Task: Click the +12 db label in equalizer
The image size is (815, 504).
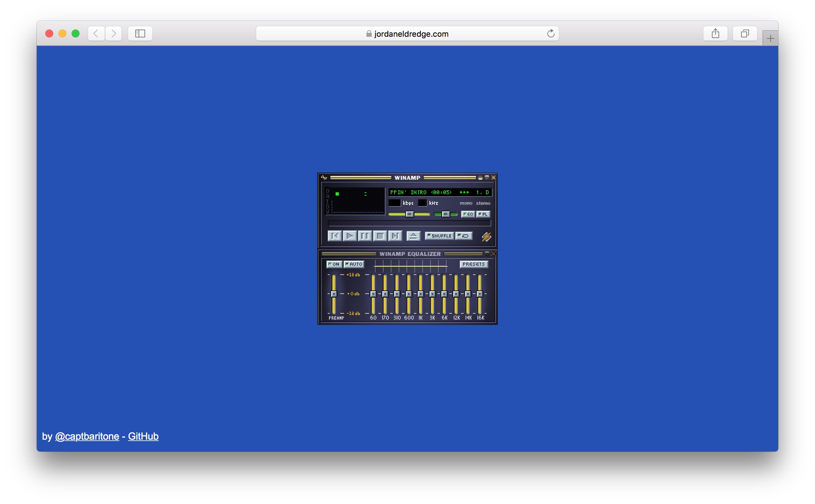Action: tap(353, 275)
